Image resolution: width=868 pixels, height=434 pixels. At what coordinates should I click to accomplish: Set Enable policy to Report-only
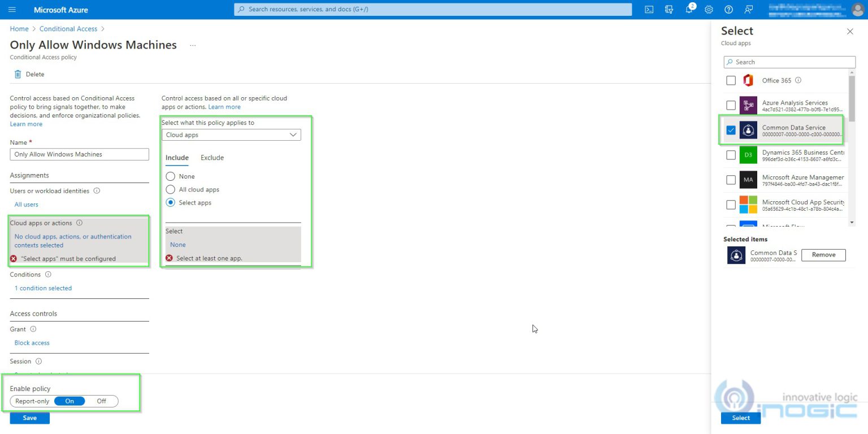[32, 401]
